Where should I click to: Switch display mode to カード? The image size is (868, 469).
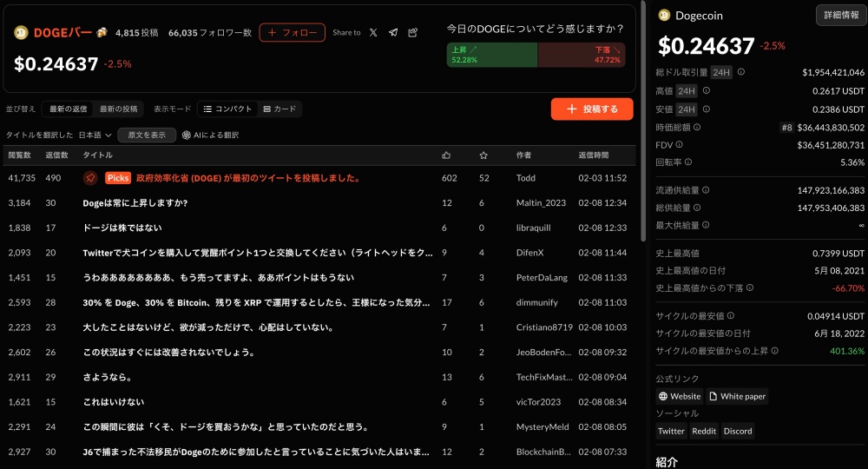279,109
